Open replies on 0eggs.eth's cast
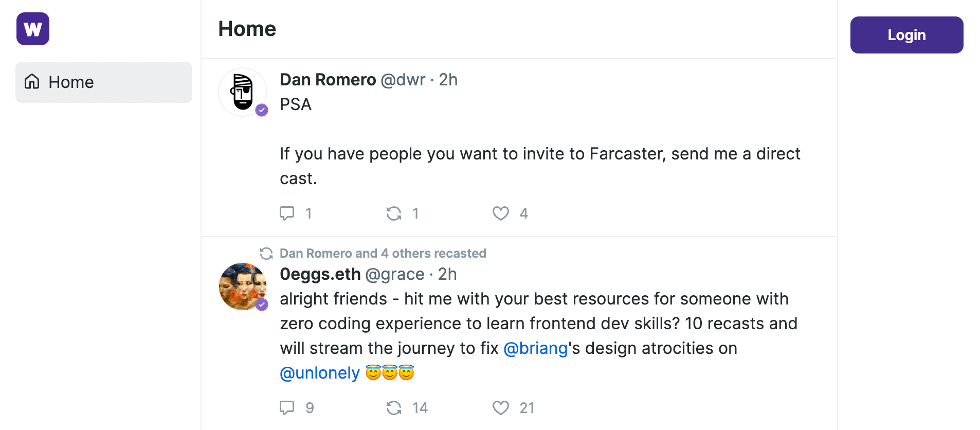 287,407
